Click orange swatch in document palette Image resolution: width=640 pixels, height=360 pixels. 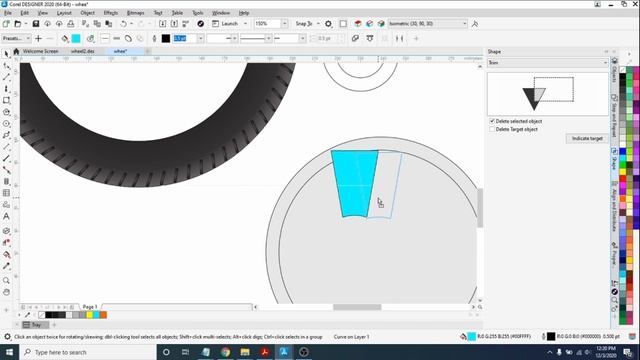(x=103, y=315)
